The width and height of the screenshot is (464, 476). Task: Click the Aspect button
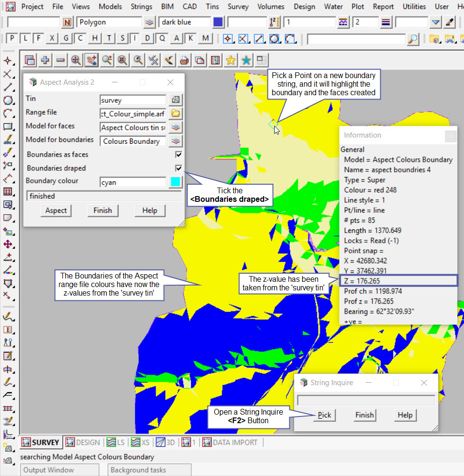56,210
